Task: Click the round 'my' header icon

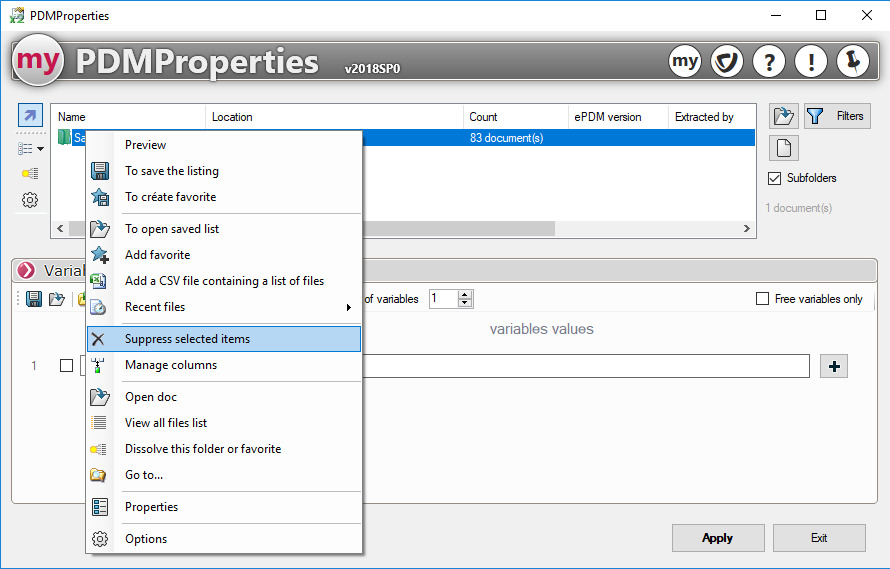Action: coord(685,62)
